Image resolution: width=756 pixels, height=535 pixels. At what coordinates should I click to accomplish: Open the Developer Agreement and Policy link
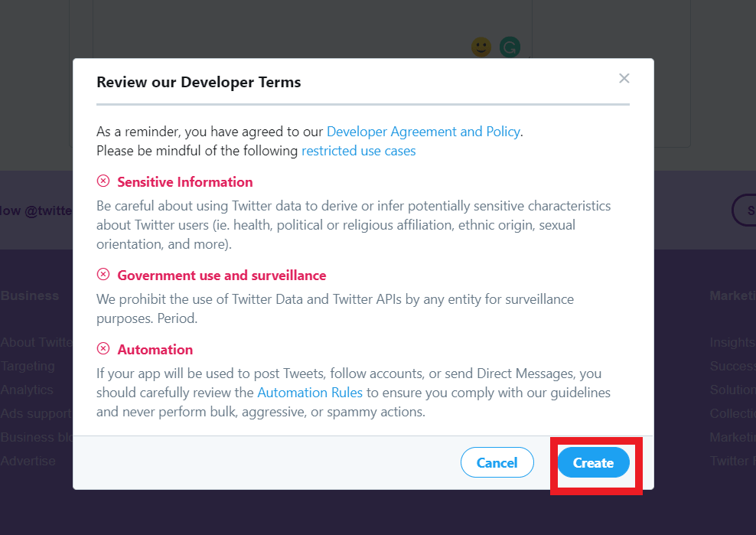tap(423, 132)
